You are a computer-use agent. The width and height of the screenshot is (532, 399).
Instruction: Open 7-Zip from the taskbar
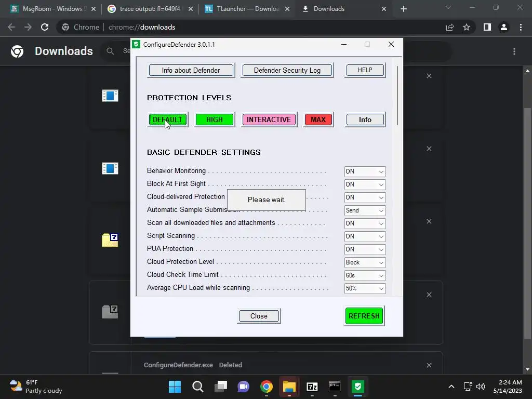312,387
